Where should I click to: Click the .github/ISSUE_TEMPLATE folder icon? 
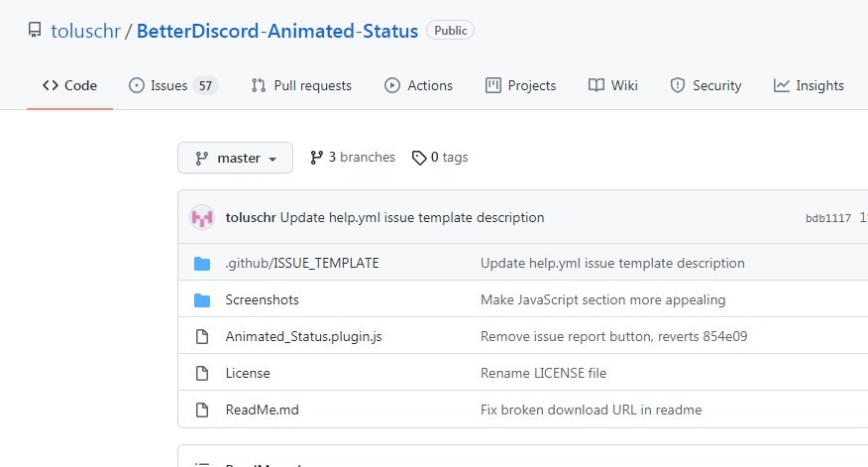(202, 264)
